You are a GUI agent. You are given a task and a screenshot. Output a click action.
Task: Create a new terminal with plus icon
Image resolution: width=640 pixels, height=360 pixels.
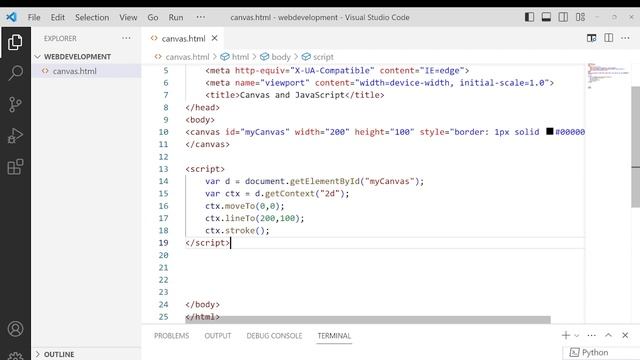566,335
